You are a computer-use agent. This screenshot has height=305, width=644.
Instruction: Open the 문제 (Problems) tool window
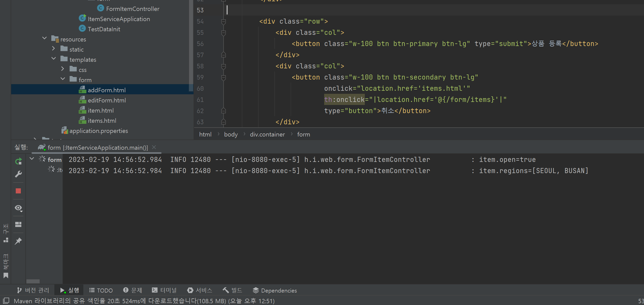point(132,290)
